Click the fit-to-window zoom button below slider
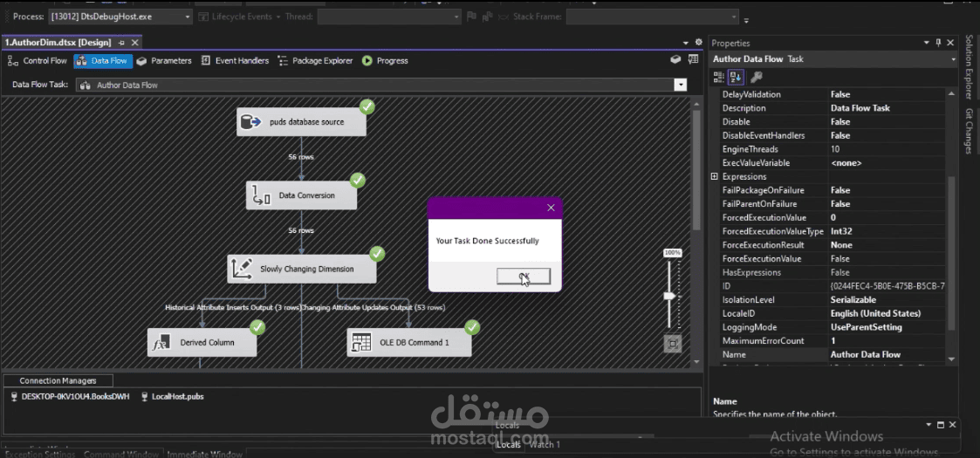 click(673, 344)
